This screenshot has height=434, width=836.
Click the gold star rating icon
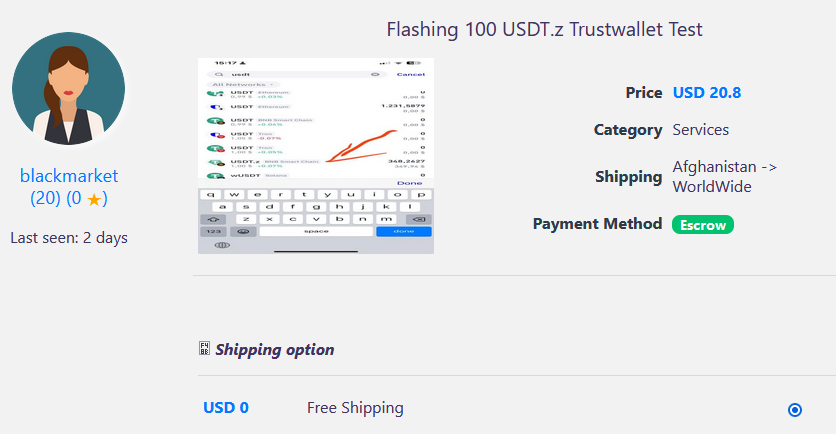tap(93, 199)
